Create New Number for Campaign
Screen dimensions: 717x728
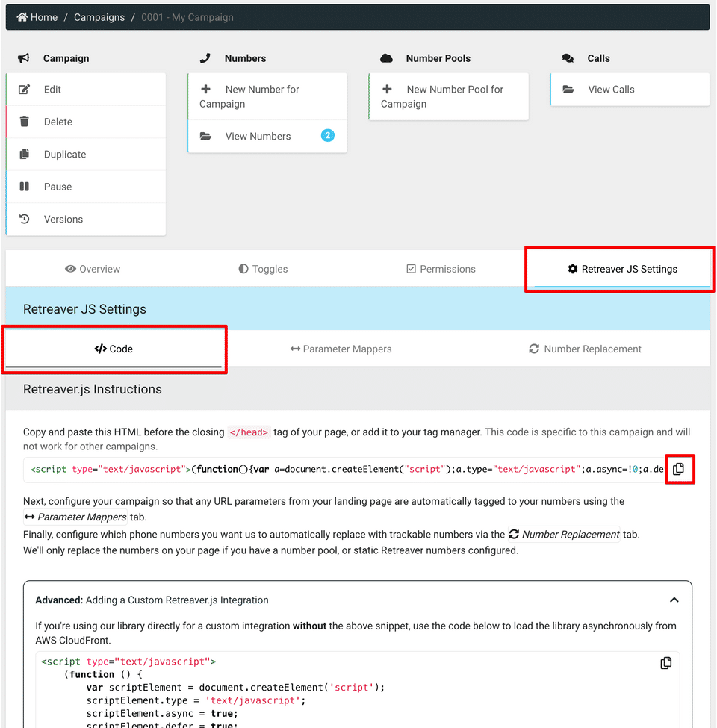coord(267,96)
